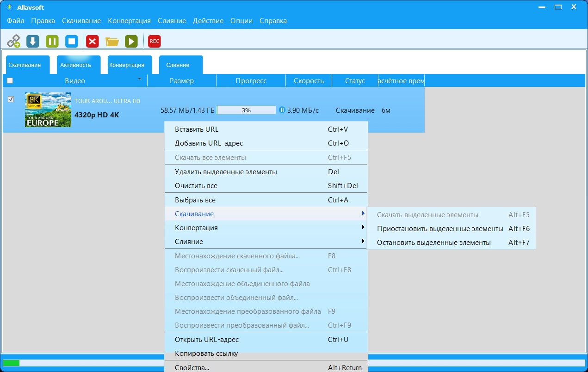
Task: Click the 4320p HD 4K quality text
Action: [97, 115]
